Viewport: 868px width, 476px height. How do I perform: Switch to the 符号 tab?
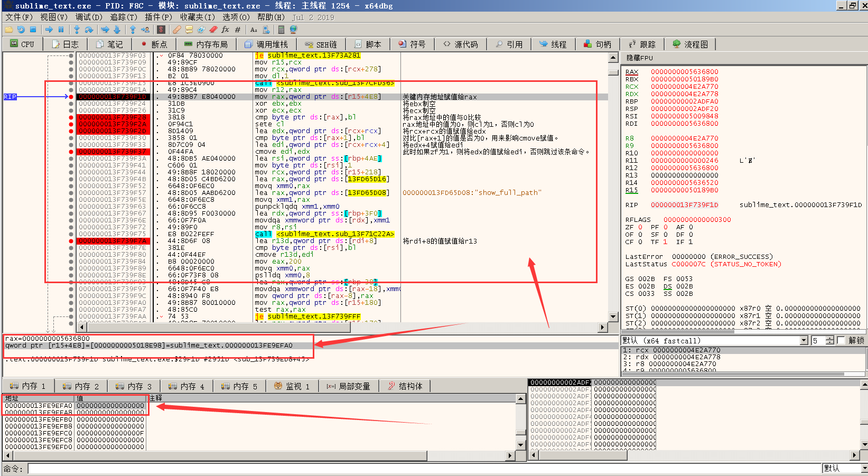pos(412,44)
